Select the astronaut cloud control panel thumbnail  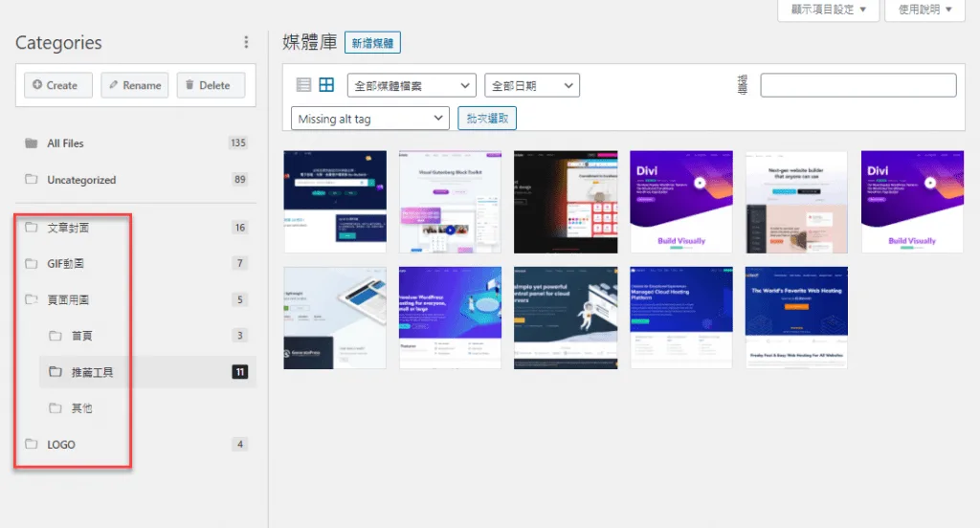(566, 318)
